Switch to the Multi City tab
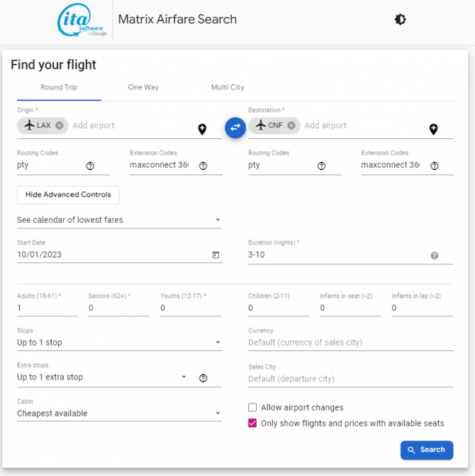 (x=228, y=87)
